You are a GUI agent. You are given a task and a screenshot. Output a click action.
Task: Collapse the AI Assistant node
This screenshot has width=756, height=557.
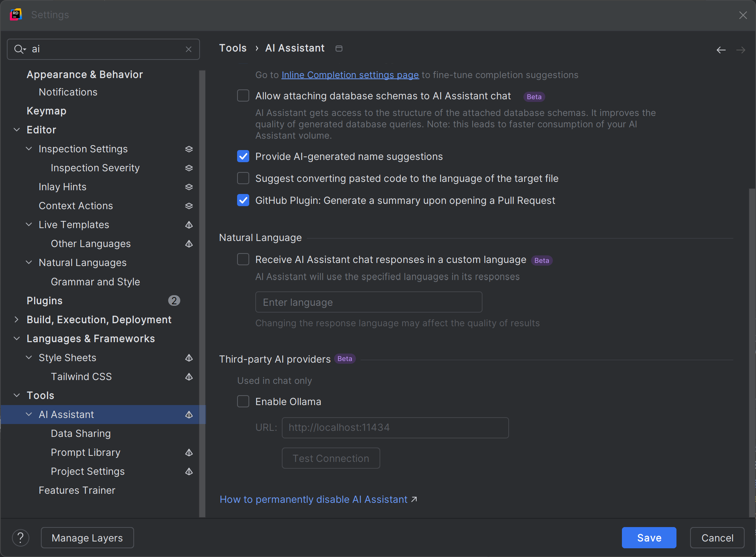pos(29,414)
